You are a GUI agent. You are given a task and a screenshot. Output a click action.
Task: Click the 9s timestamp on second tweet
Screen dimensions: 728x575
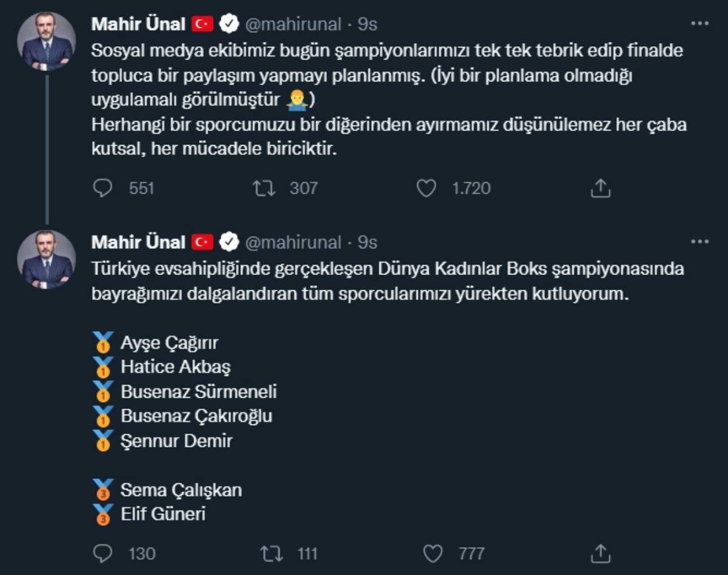(x=367, y=243)
